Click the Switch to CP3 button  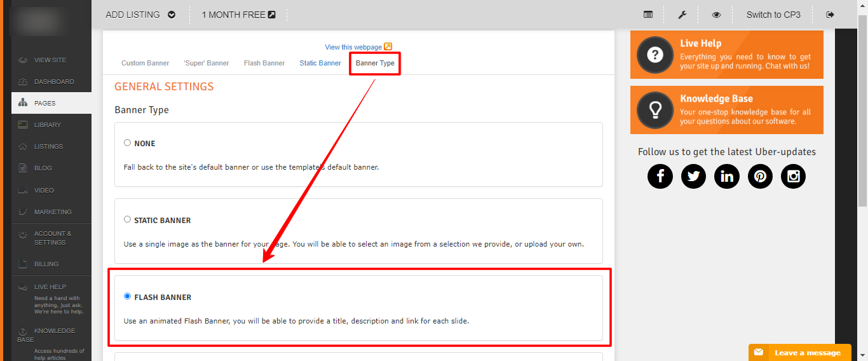pyautogui.click(x=773, y=15)
